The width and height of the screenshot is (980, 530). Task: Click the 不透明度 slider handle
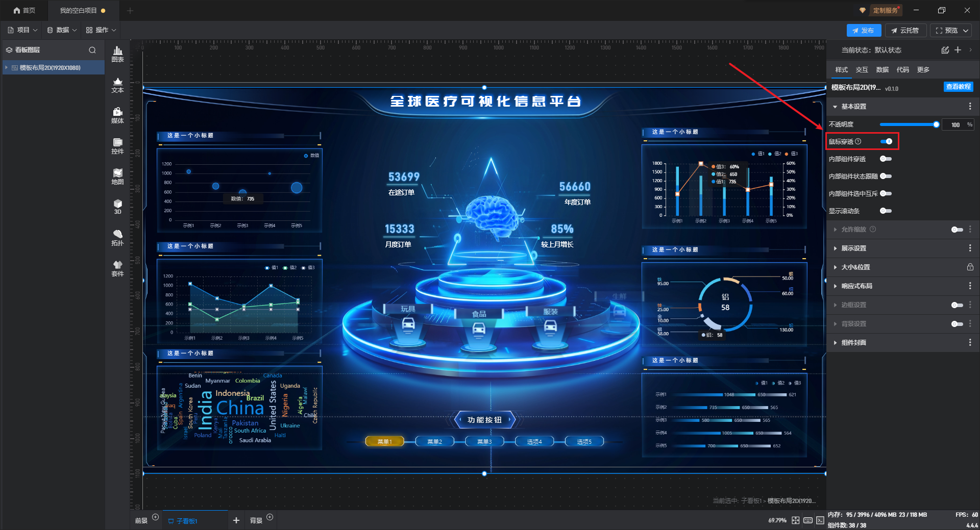(936, 124)
